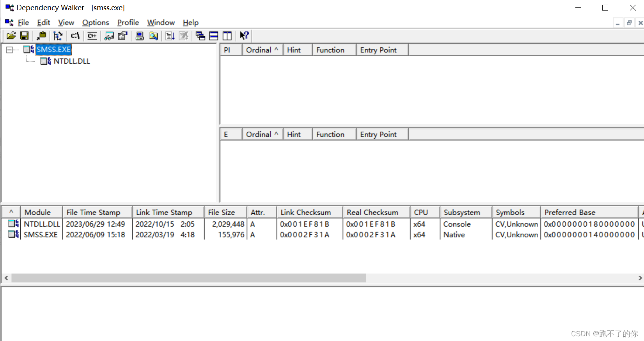Toggle Undecorate C++ Functions icon
Viewport: 644px width, 341px height.
coord(92,36)
